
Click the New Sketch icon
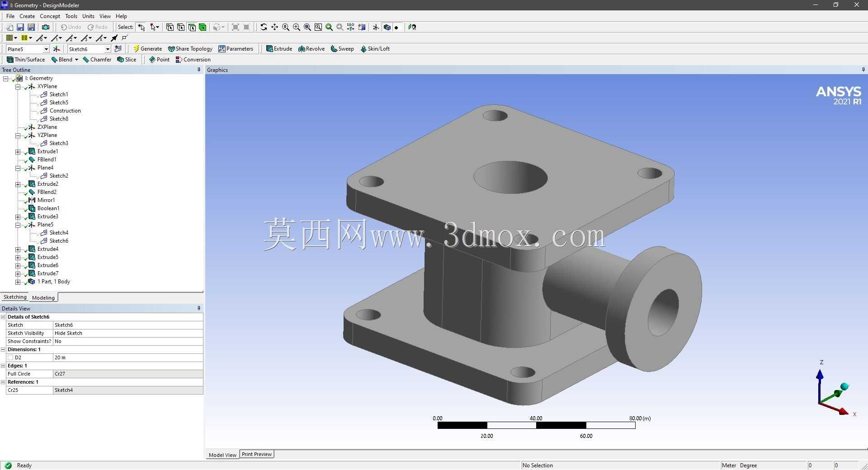pos(118,49)
